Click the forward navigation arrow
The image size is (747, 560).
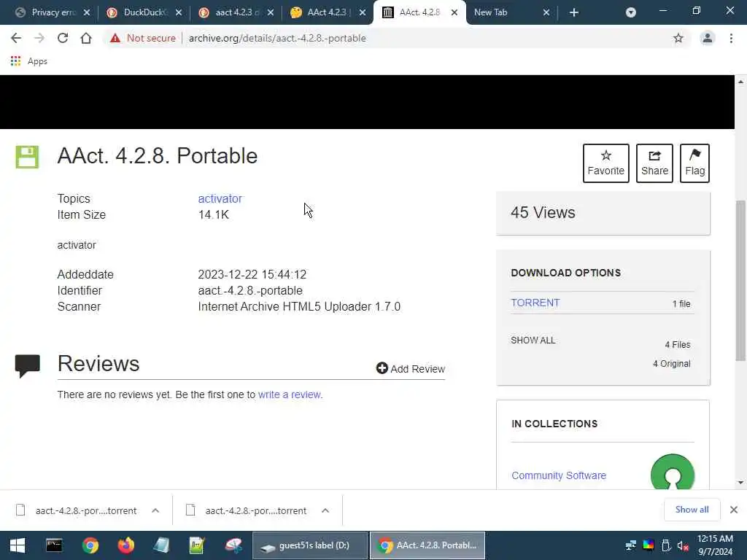point(39,38)
